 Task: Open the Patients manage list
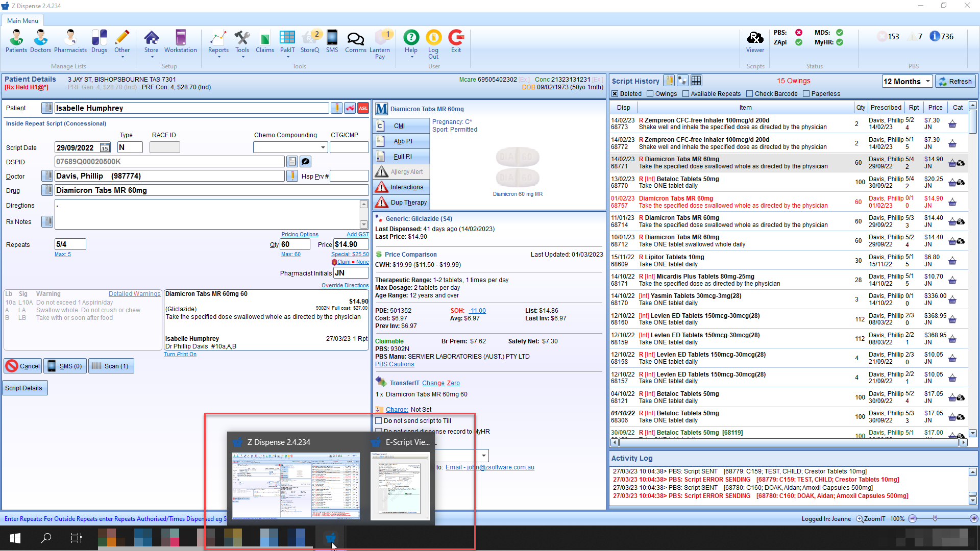point(16,41)
